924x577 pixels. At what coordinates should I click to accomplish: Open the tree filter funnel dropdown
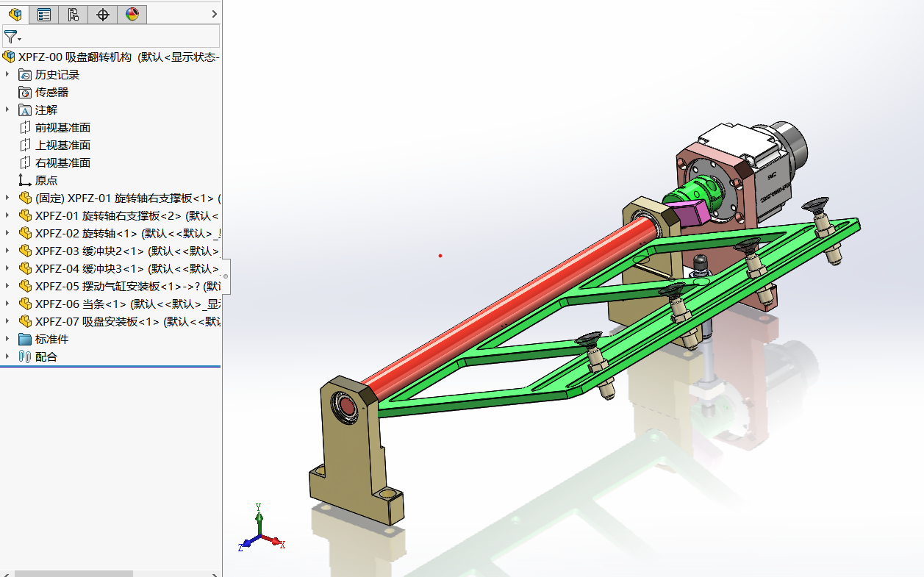click(12, 37)
